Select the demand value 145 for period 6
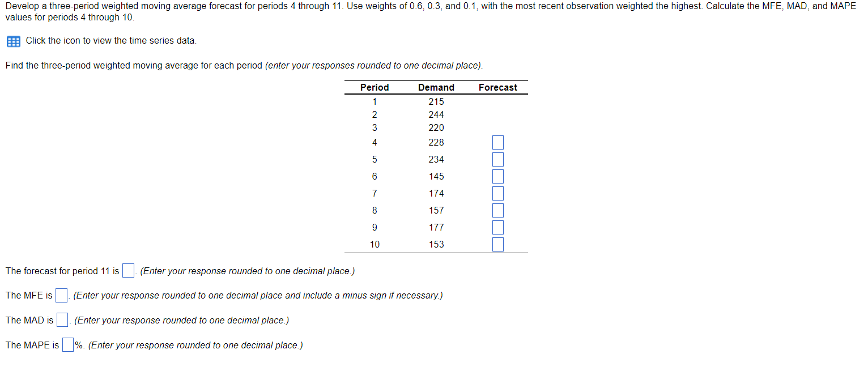Image resolution: width=868 pixels, height=375 pixels. [x=436, y=176]
